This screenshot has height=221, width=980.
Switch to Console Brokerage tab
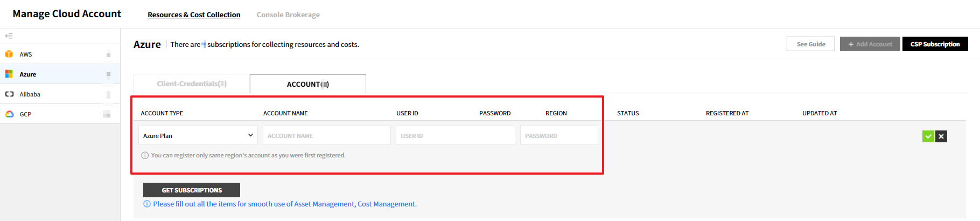click(288, 15)
